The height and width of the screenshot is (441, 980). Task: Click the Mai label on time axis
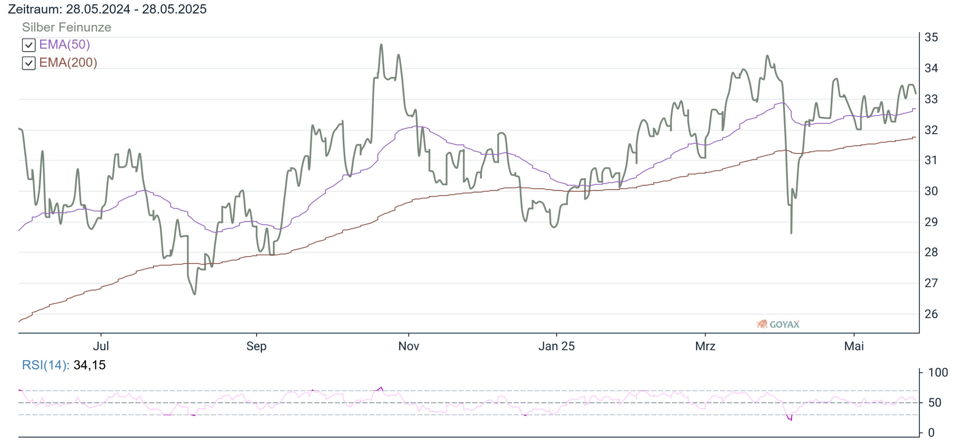(x=854, y=346)
